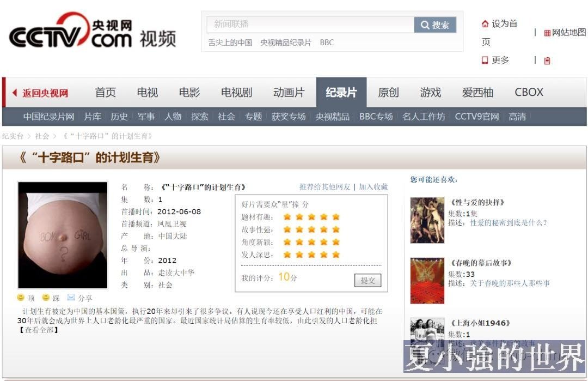Open the 《性与爱的抉择》 thumbnail
Viewport: 588px width, 381px height.
[427, 220]
